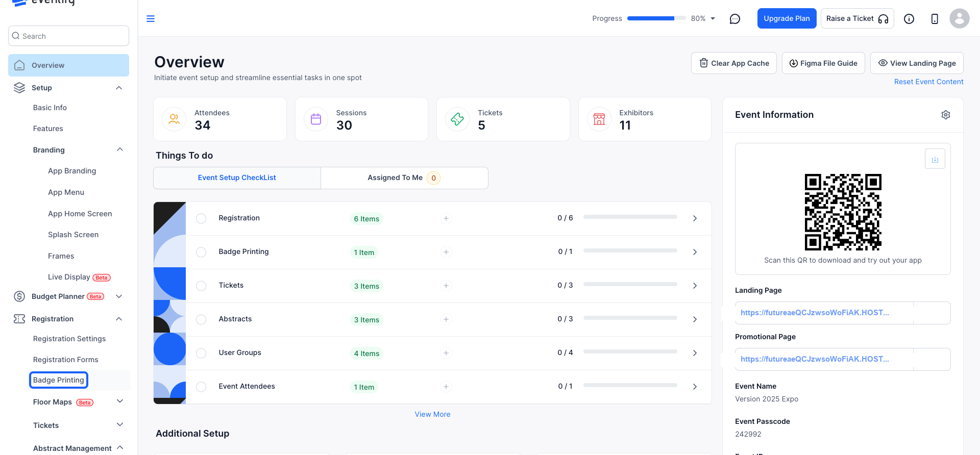Expand the Progress 80% dropdown arrow
Viewport: 980px width, 455px height.
pos(713,19)
